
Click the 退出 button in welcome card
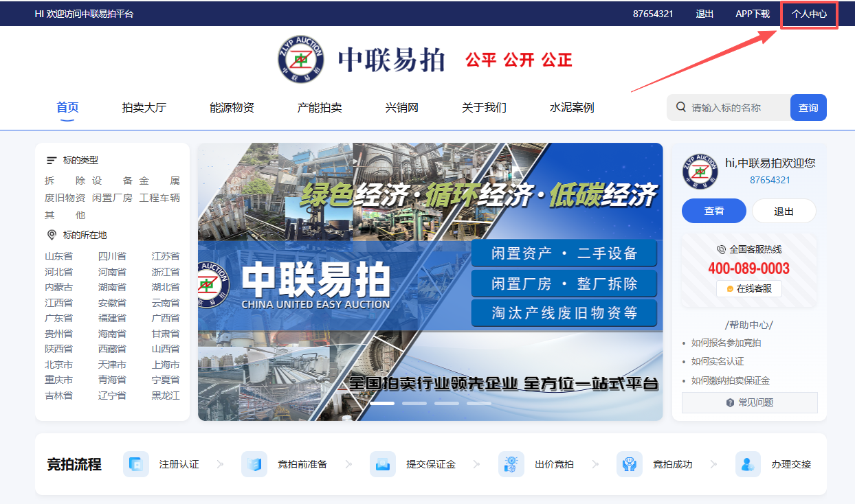pyautogui.click(x=784, y=211)
